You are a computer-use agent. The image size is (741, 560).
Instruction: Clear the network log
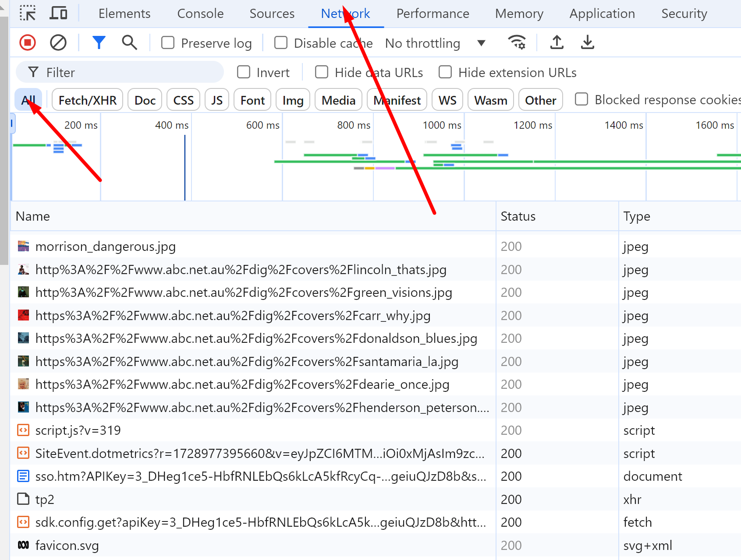pos(58,42)
